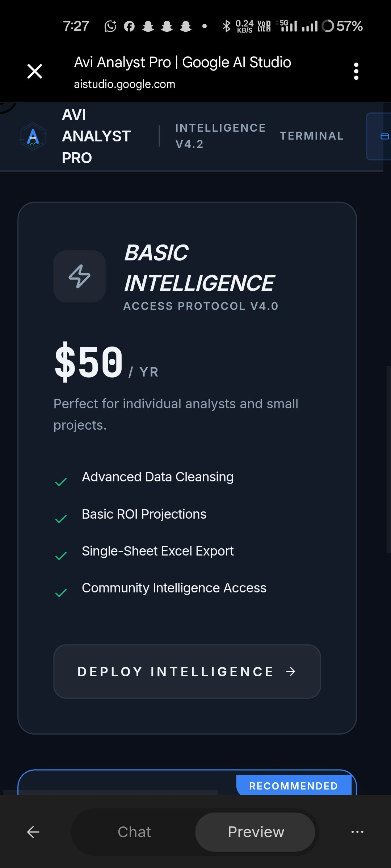
Task: Tap the Avi Analyst Pro hexagon logo
Action: 33,137
